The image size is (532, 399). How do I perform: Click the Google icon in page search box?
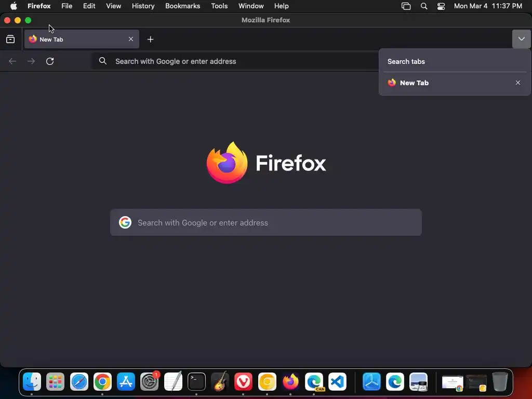(125, 222)
